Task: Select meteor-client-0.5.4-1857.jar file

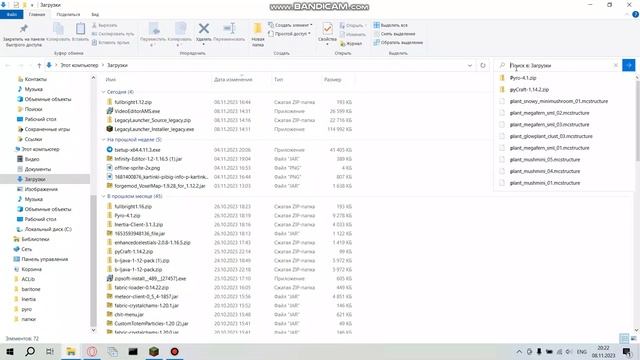Action: click(x=146, y=297)
